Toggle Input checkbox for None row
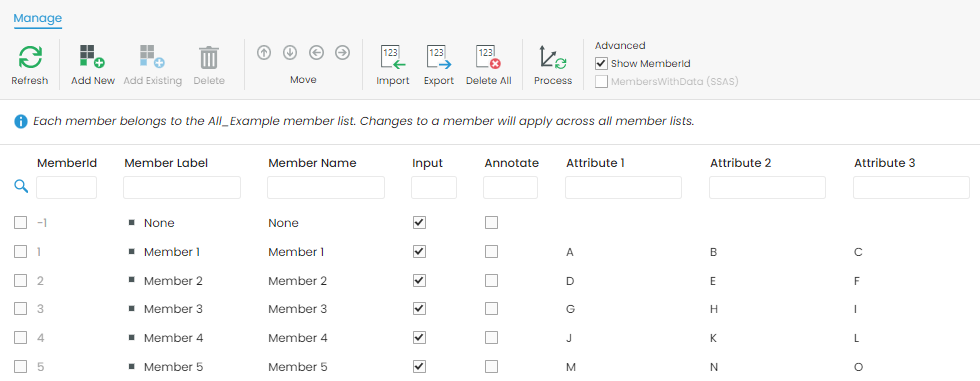This screenshot has height=381, width=980. tap(419, 222)
